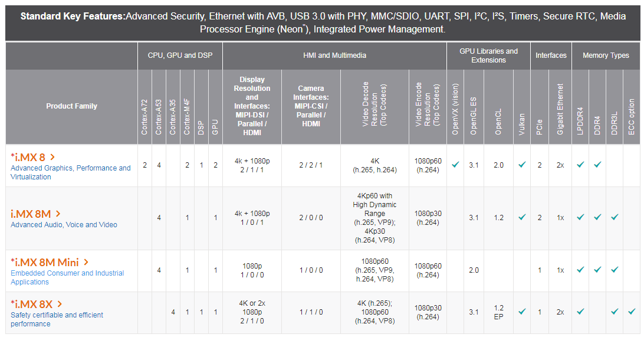Click 'Safety certifiable and efficient performance' link
This screenshot has height=337, width=644.
pyautogui.click(x=57, y=319)
